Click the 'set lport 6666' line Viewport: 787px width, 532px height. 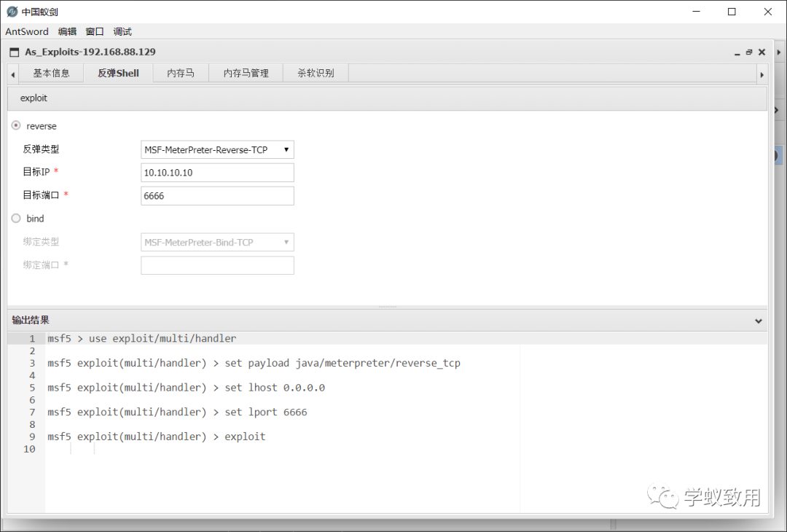pos(177,412)
